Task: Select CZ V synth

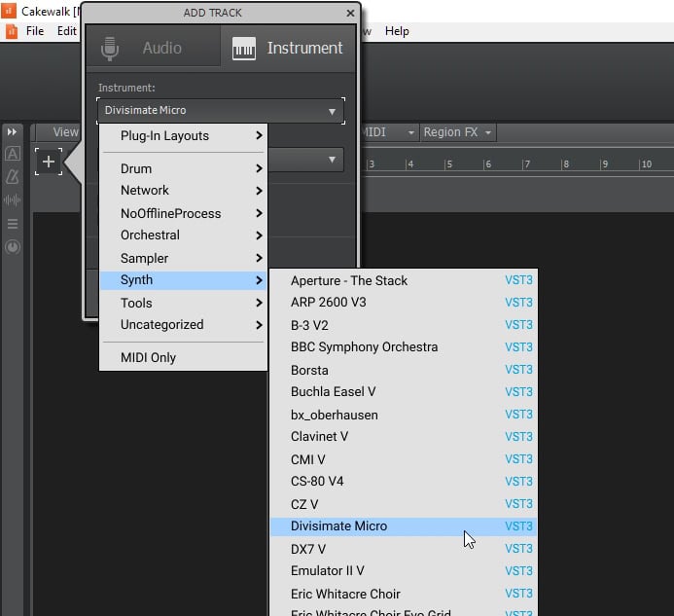Action: 404,504
